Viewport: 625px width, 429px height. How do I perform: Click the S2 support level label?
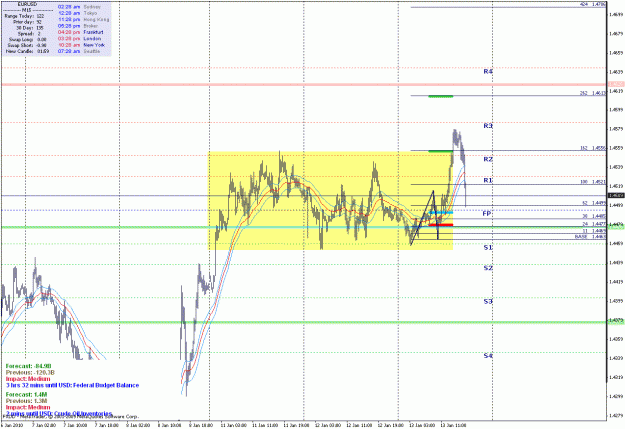coord(488,268)
